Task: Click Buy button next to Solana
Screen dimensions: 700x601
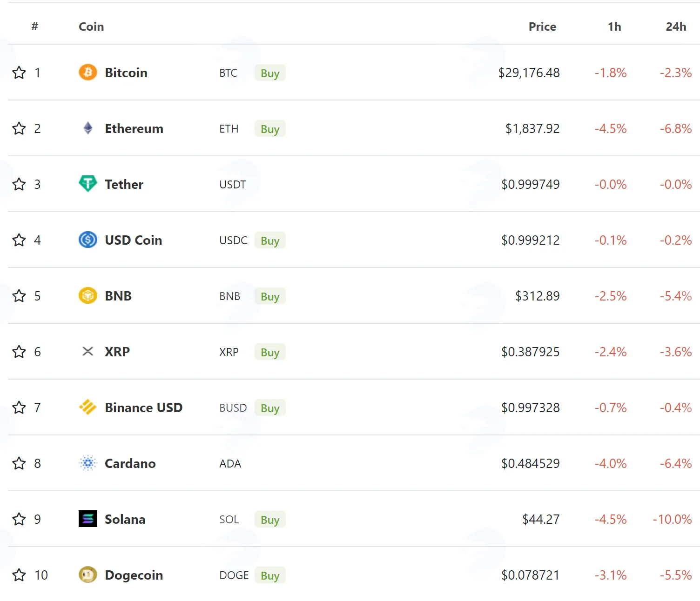Action: [270, 520]
